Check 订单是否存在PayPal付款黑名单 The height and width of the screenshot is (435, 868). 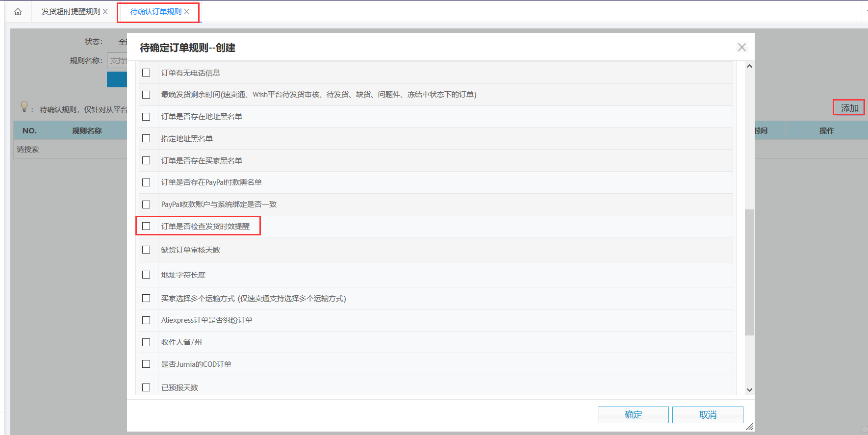click(146, 182)
